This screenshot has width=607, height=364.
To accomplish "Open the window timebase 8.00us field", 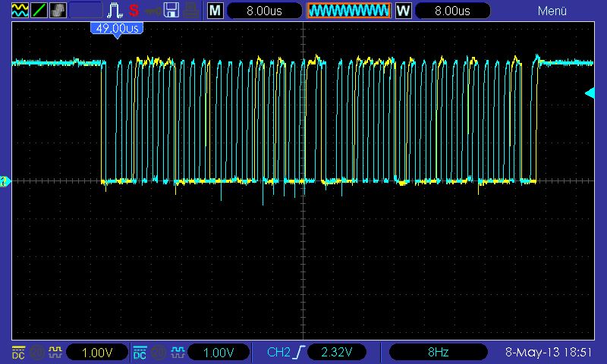I will pyautogui.click(x=452, y=11).
